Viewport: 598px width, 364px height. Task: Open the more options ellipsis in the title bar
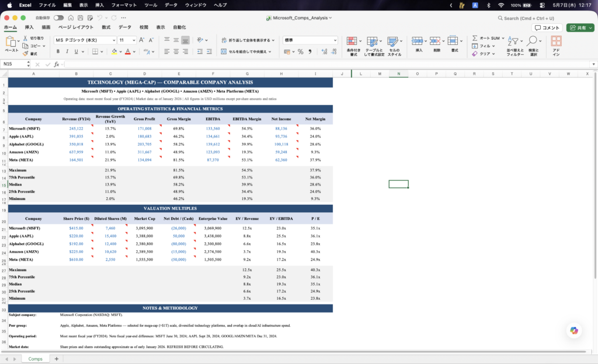(124, 18)
